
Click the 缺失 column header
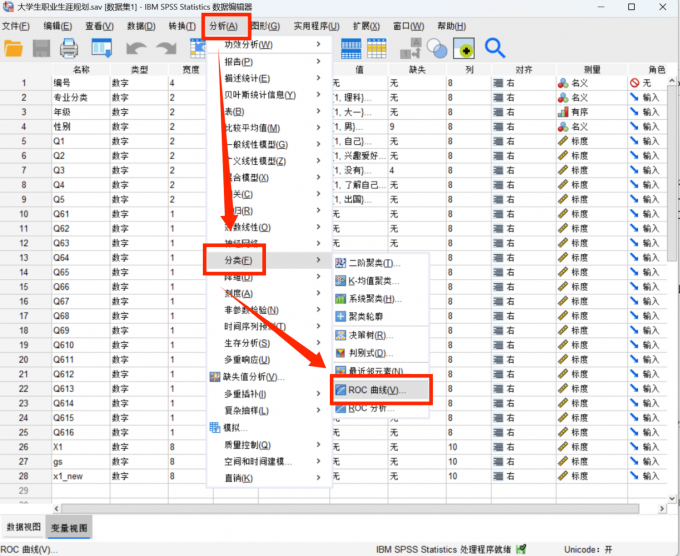point(417,69)
